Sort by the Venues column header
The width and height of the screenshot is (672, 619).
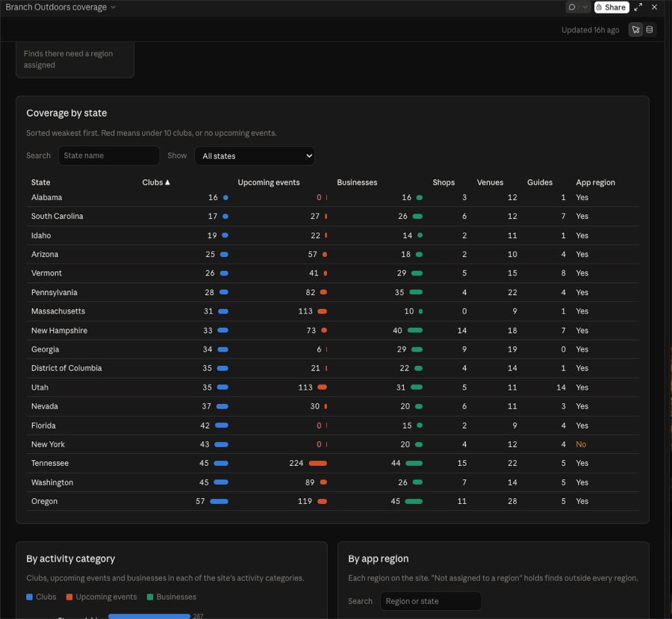click(x=490, y=183)
